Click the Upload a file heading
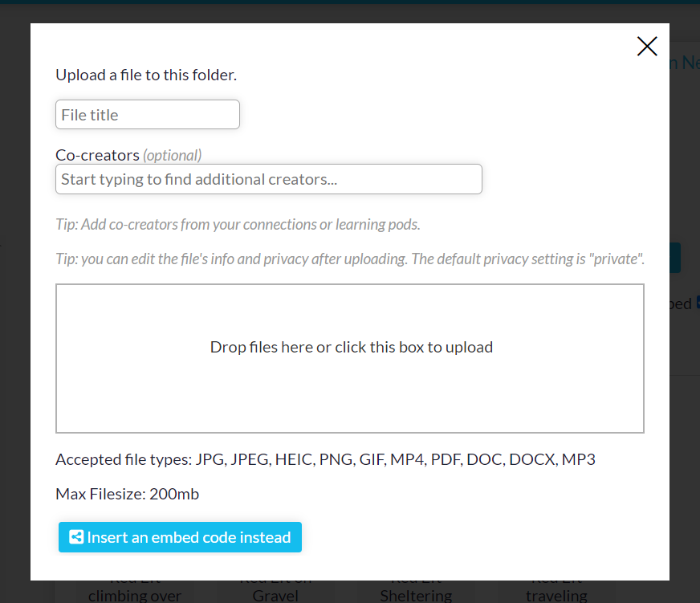 [146, 75]
